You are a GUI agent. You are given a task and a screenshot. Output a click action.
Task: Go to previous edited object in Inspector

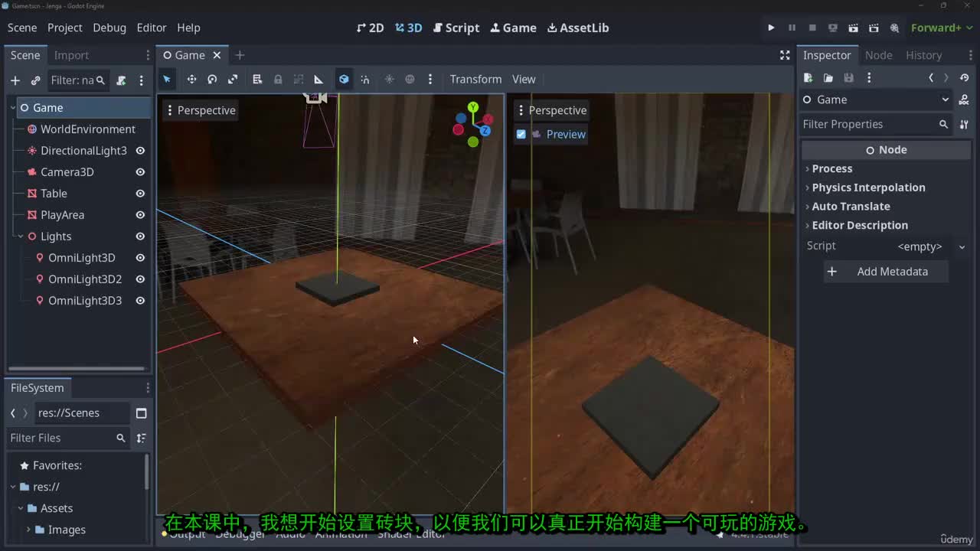point(931,77)
